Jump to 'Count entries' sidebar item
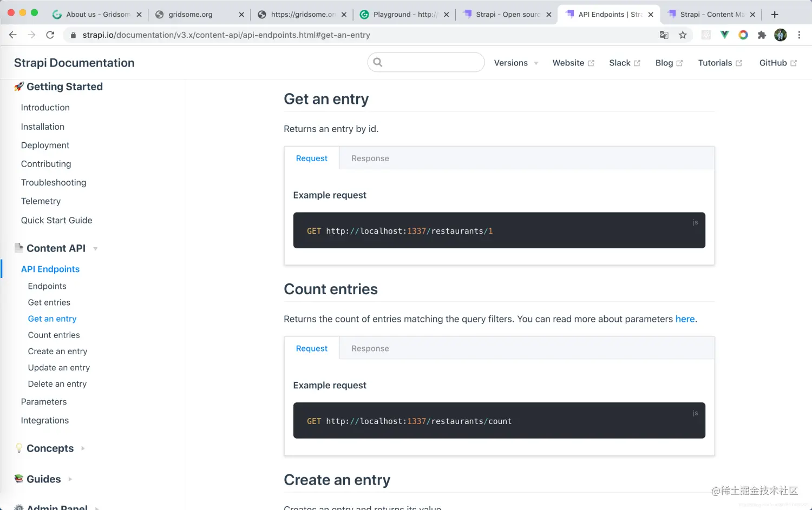The image size is (812, 510). [54, 335]
